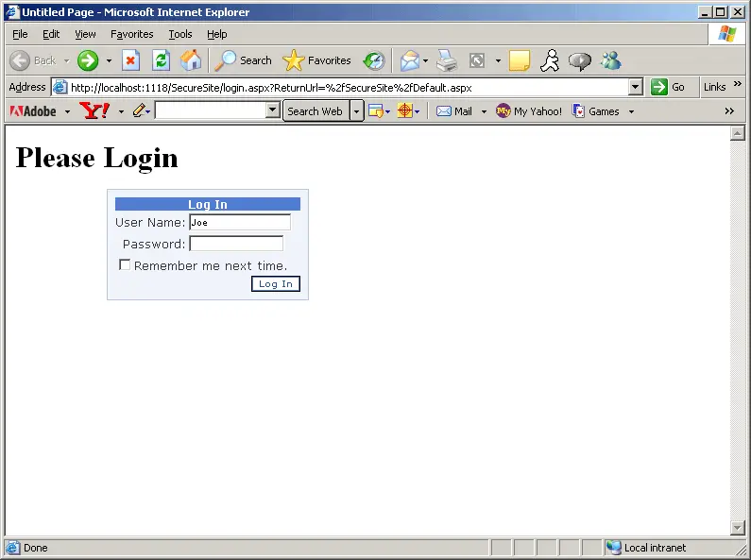Click the Local intranet zone icon
The height and width of the screenshot is (560, 751).
[613, 547]
